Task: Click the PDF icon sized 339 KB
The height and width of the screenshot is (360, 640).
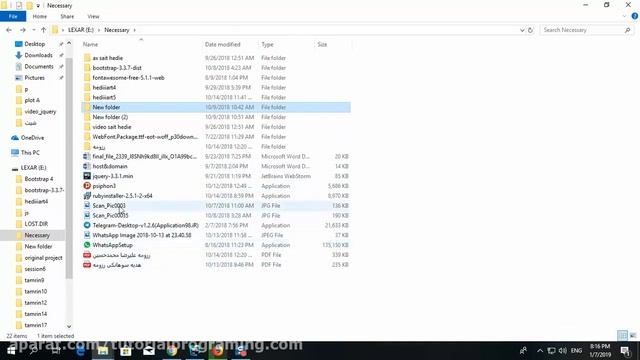Action: [x=87, y=255]
